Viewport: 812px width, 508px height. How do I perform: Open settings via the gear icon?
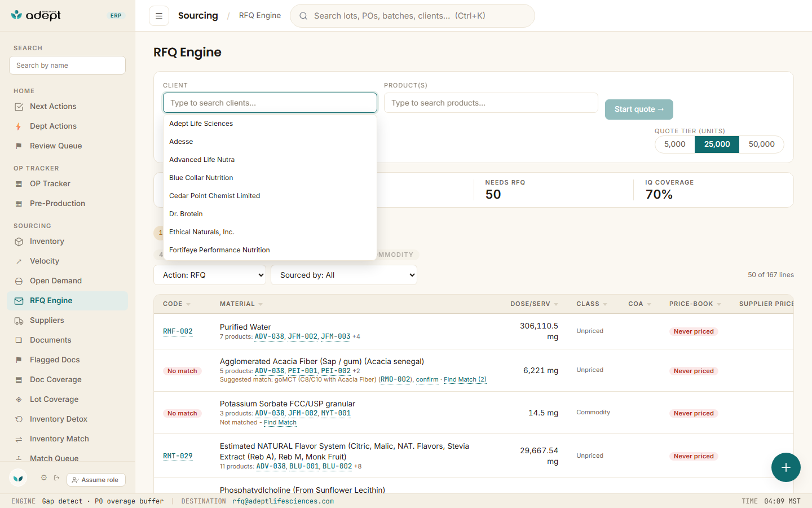click(44, 478)
